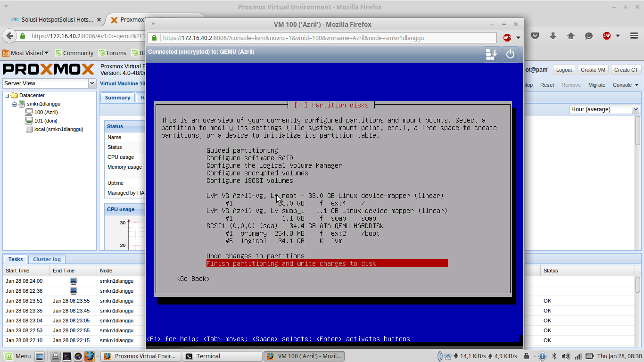The image size is (644, 362).
Task: Click the Reset VM button
Action: click(547, 85)
